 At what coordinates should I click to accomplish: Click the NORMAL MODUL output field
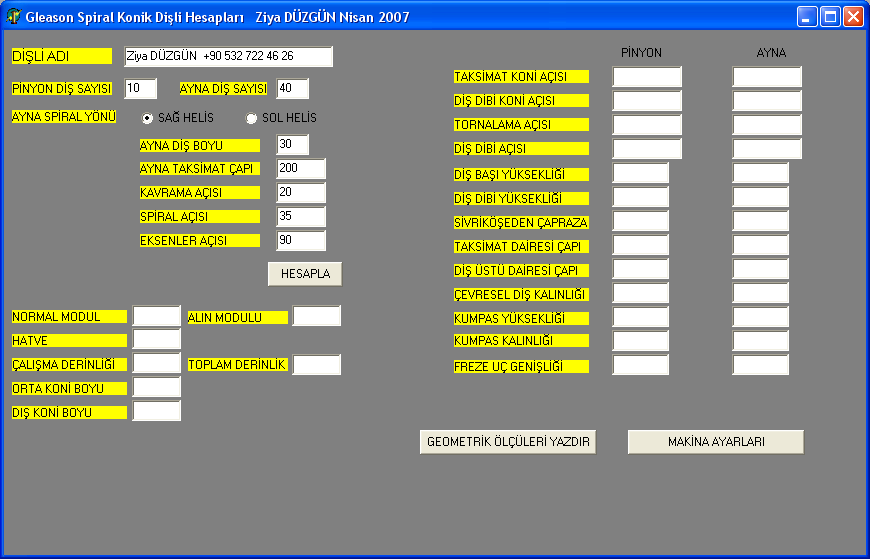coord(157,317)
